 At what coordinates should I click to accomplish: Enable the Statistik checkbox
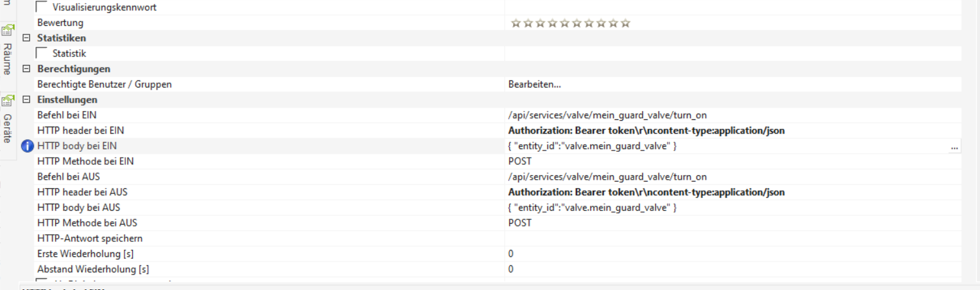tap(42, 53)
